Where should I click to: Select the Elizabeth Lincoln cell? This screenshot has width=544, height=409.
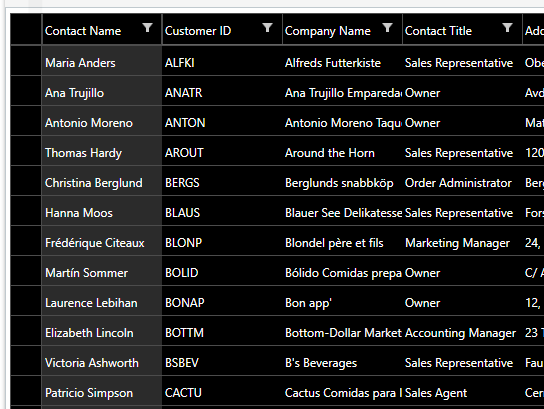tap(102, 331)
